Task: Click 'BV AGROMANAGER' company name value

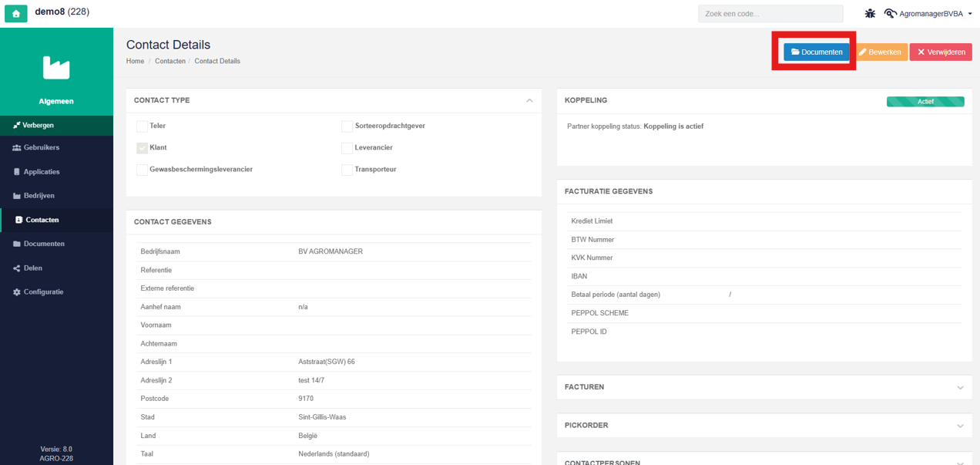Action: point(331,251)
